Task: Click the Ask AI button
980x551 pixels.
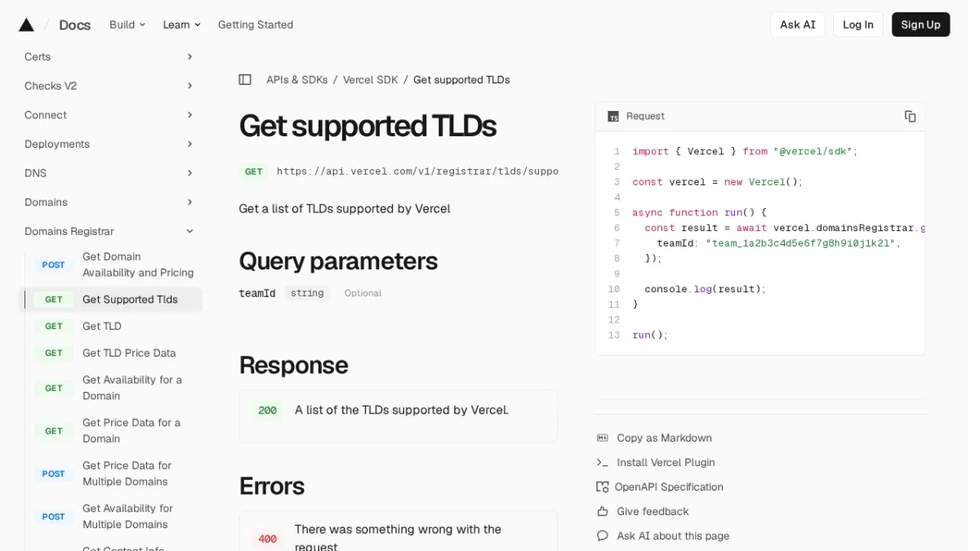Action: click(x=798, y=24)
